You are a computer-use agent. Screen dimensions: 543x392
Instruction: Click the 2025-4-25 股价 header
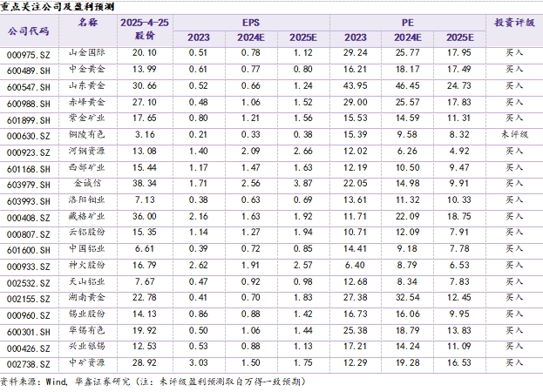(x=145, y=29)
